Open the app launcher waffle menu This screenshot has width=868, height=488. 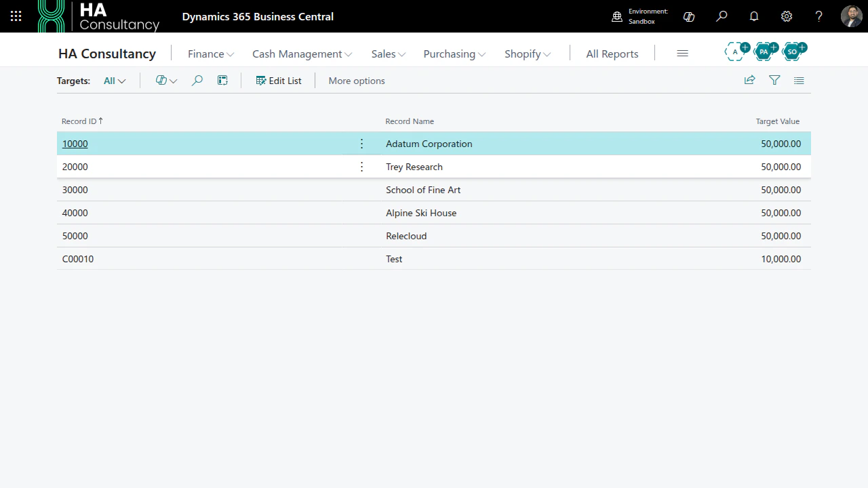[16, 16]
